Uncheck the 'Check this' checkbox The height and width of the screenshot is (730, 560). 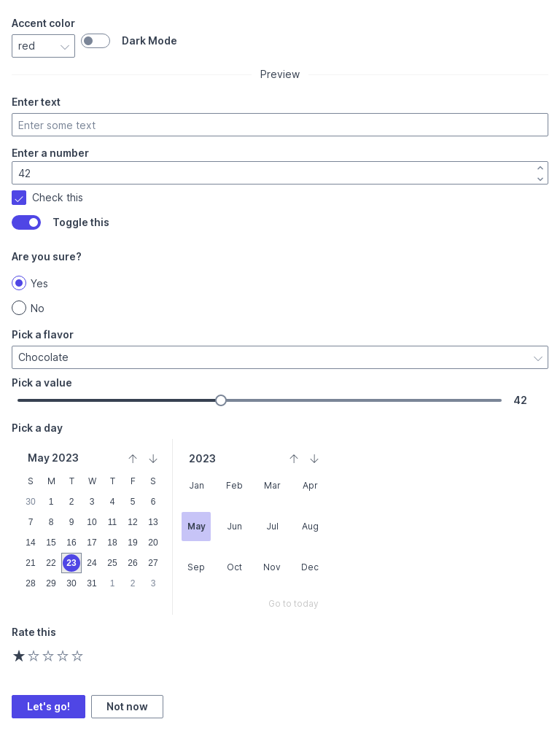pos(19,198)
